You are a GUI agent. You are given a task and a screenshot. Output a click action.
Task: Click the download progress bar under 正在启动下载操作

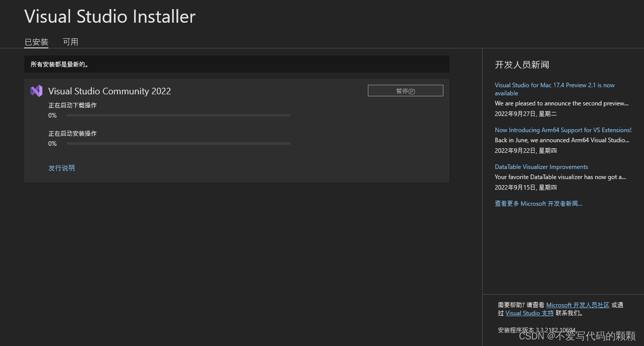point(178,116)
